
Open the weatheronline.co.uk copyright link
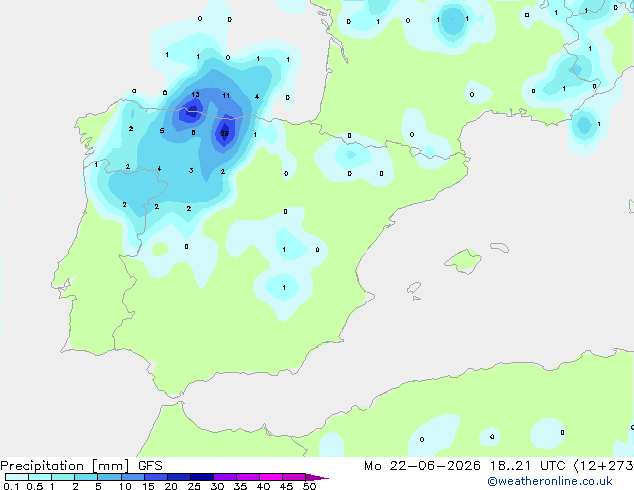[549, 481]
